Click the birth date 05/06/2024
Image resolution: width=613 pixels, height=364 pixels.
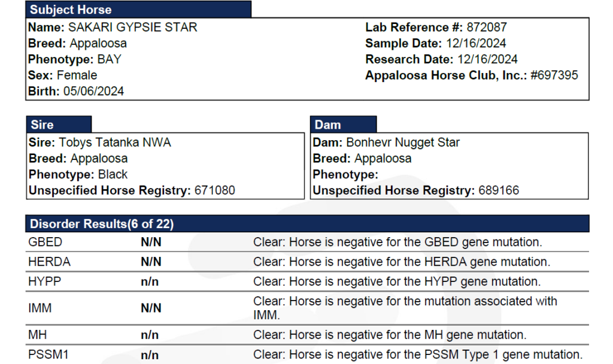93,92
